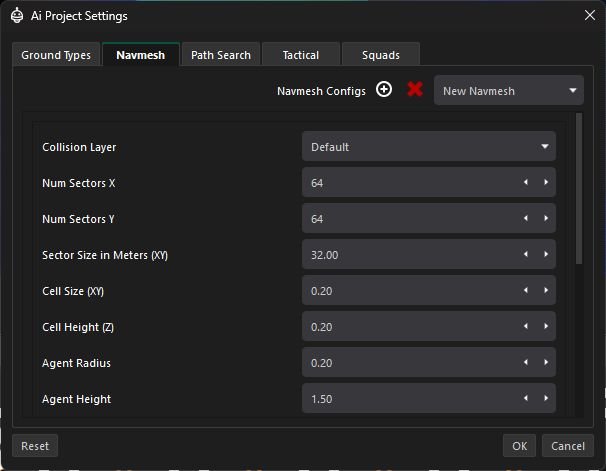Click the Collision Layer label
Viewport: 606px width, 471px height.
79,147
